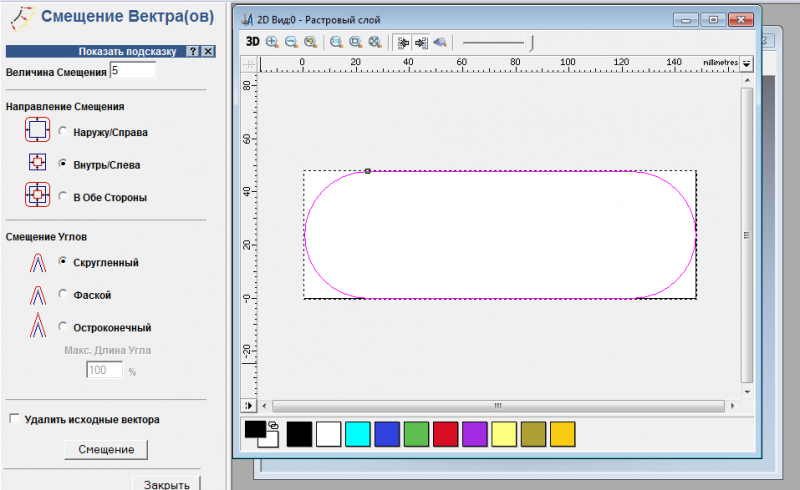Select the cyan colour swatch
The width and height of the screenshot is (800, 490).
358,434
